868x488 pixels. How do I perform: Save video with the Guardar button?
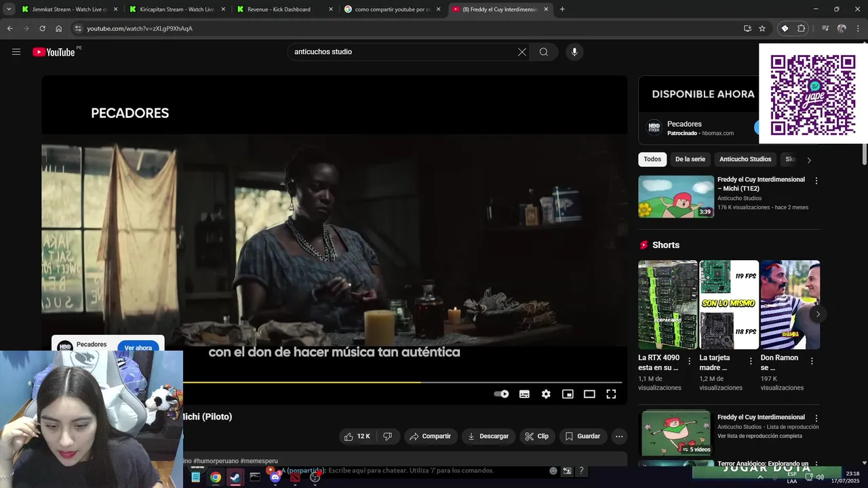click(x=583, y=436)
